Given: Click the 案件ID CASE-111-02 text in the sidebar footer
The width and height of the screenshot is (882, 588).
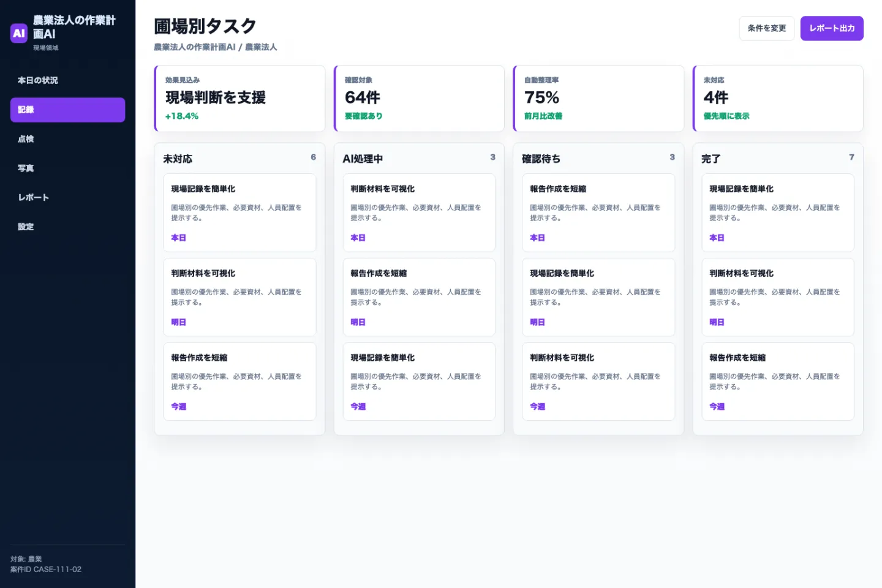Looking at the screenshot, I should point(46,570).
